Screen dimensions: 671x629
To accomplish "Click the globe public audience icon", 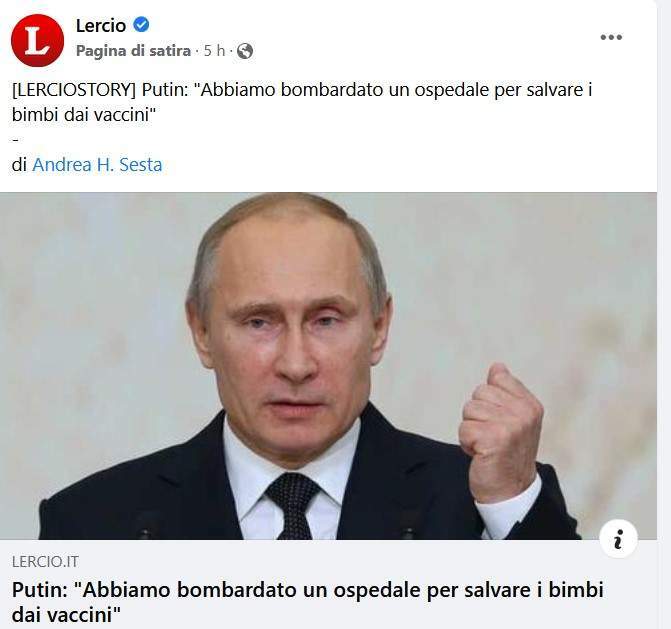I will [x=245, y=51].
